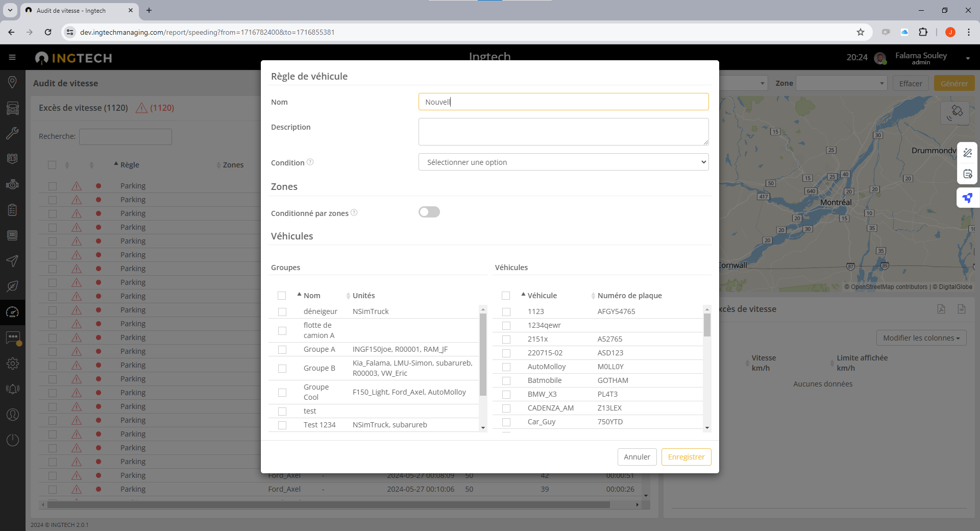This screenshot has height=531, width=980.
Task: Click the Condition help question icon
Action: pyautogui.click(x=310, y=162)
